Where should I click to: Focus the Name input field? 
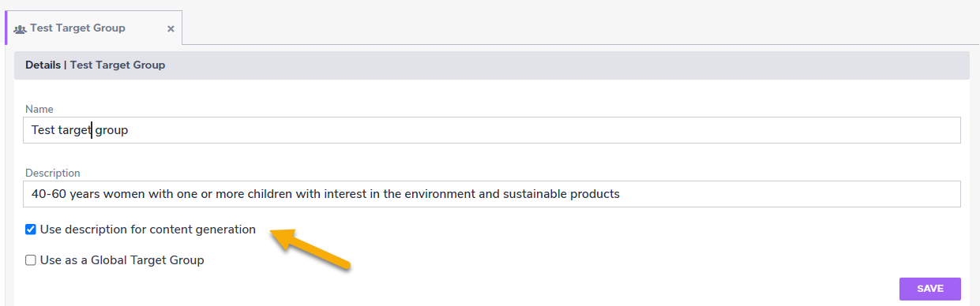coord(492,130)
